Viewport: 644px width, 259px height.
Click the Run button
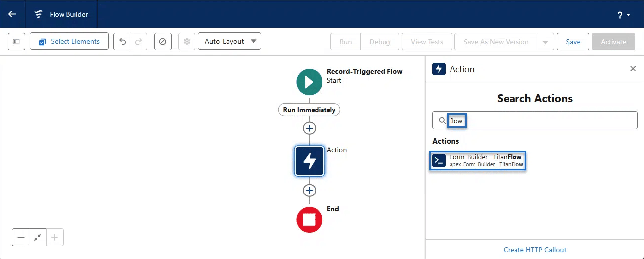pos(346,42)
